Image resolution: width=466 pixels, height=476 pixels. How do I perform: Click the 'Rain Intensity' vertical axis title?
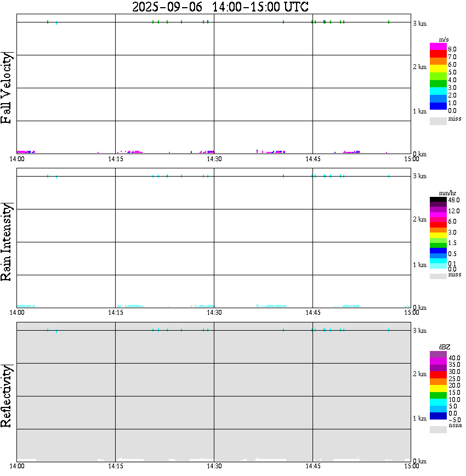tap(6, 242)
